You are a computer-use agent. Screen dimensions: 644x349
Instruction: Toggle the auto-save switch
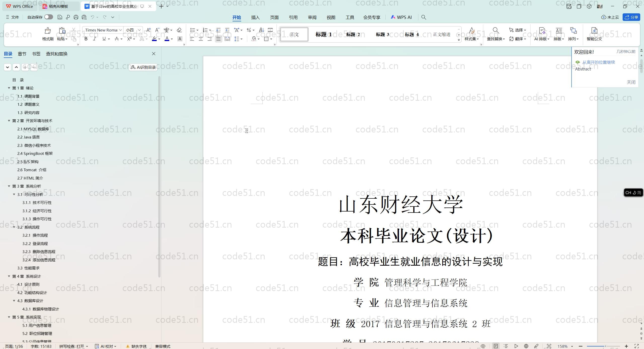pos(49,17)
